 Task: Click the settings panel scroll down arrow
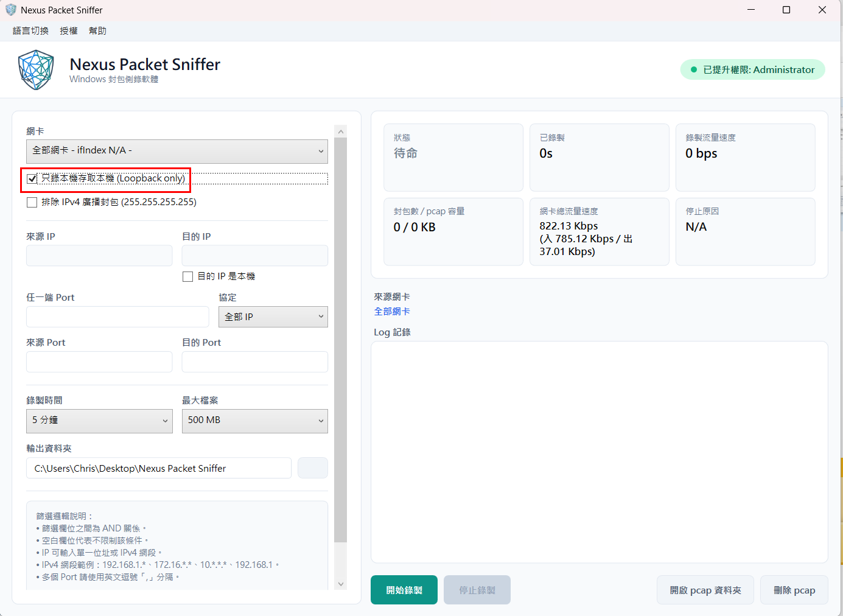(x=341, y=584)
